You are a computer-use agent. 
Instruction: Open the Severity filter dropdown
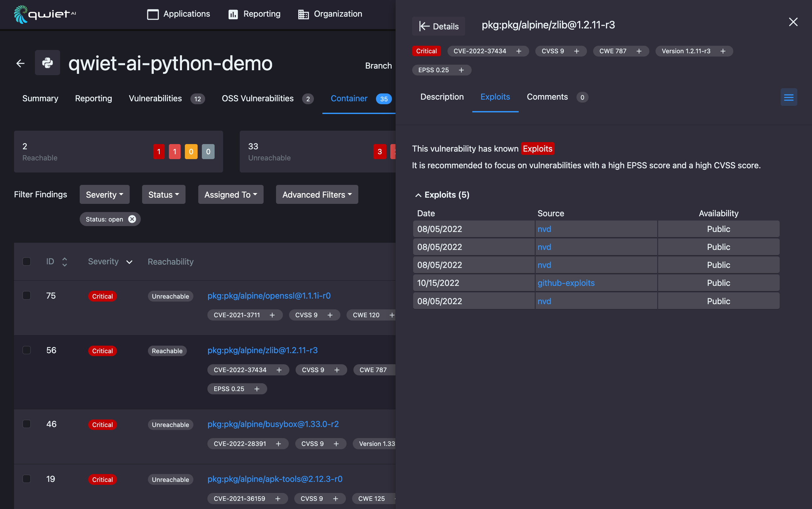click(105, 195)
